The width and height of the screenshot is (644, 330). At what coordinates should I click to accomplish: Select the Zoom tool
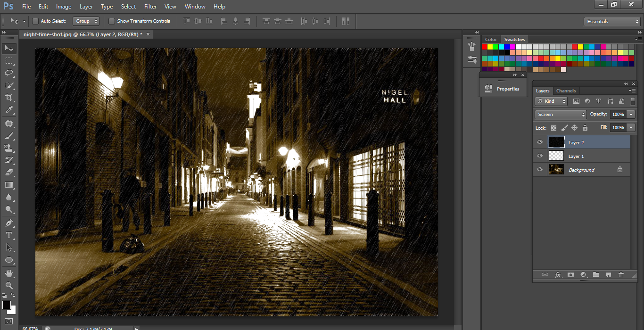coord(9,285)
